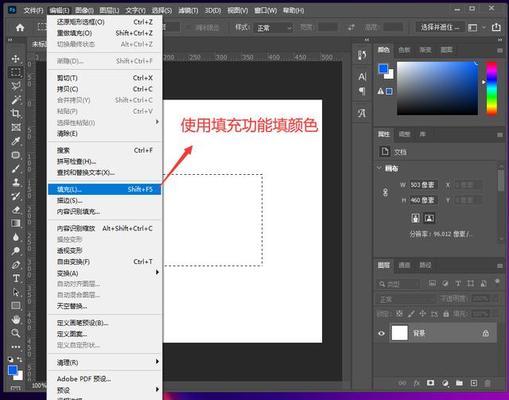Open the Glyphs panel icon
509x400 pixels.
(x=362, y=113)
